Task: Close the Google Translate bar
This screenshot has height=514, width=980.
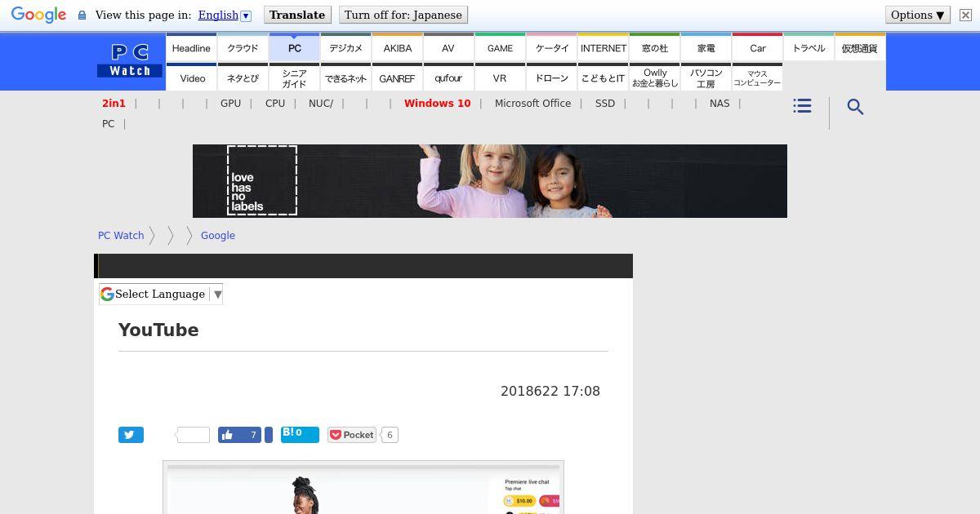Action: click(x=965, y=16)
